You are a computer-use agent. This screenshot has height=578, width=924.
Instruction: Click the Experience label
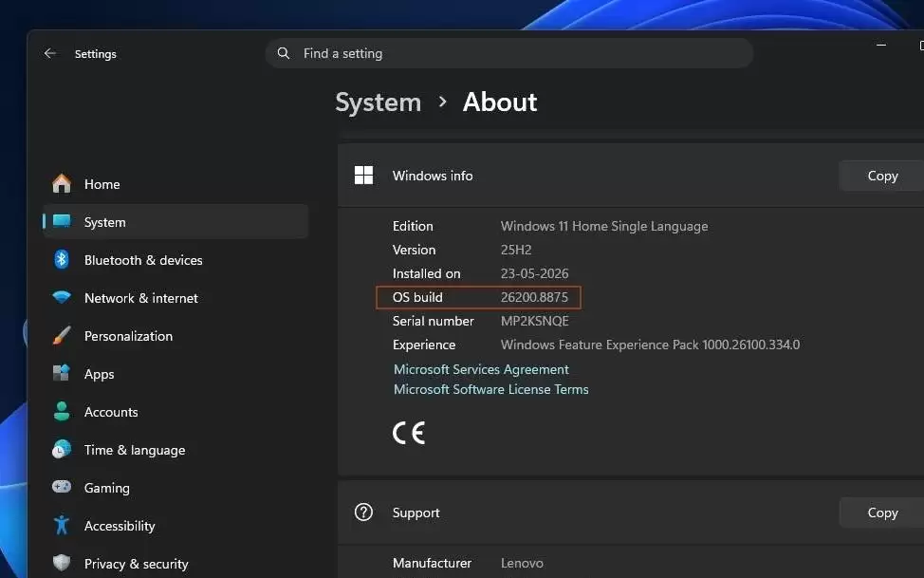[424, 345]
